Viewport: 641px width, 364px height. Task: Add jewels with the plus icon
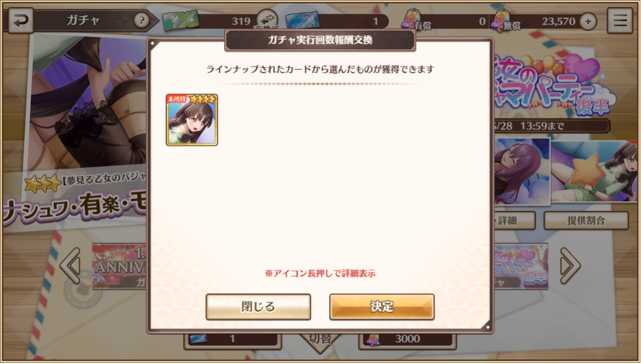[588, 21]
